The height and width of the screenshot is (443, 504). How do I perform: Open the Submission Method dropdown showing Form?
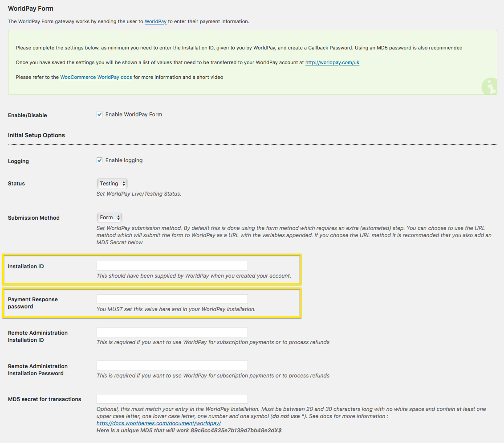109,217
